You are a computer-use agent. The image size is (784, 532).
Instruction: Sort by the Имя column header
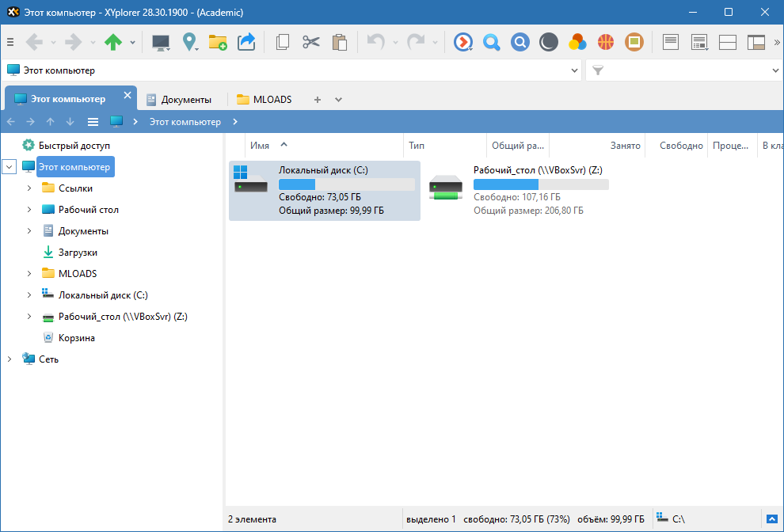[324, 146]
